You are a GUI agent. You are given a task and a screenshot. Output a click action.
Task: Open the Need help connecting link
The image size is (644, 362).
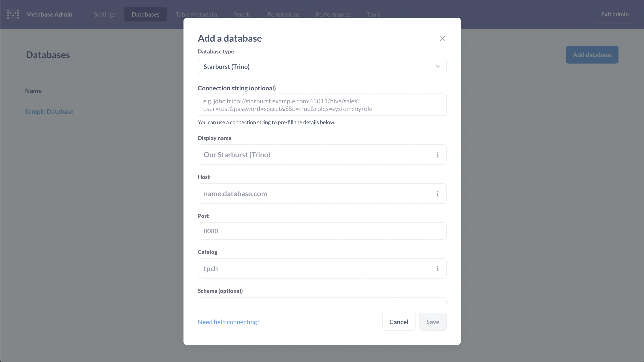pos(228,322)
